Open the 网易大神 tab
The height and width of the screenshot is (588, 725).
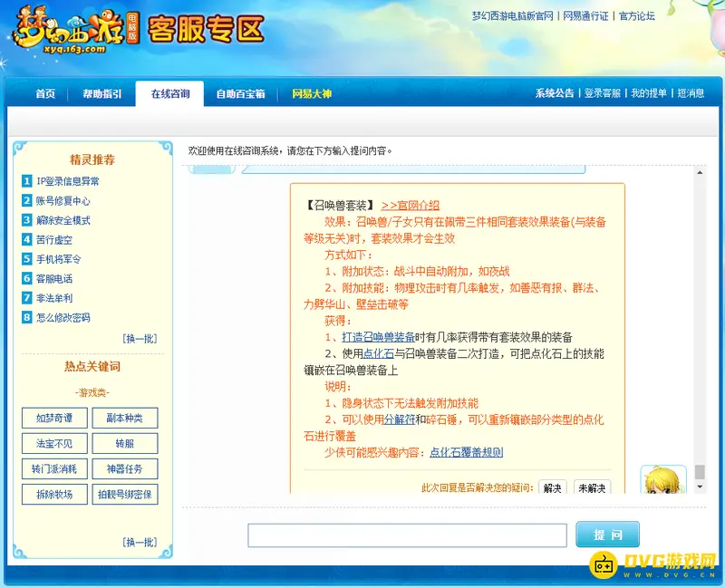pyautogui.click(x=312, y=94)
